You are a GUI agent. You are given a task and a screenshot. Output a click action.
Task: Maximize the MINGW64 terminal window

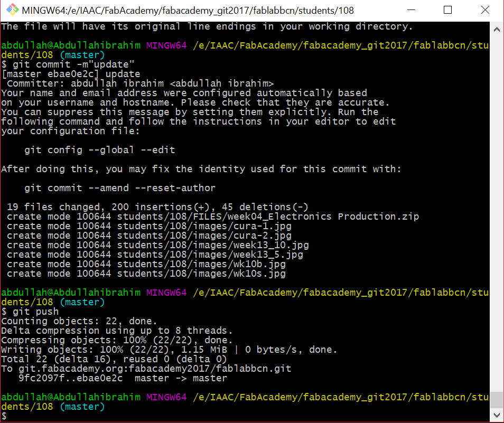[448, 10]
